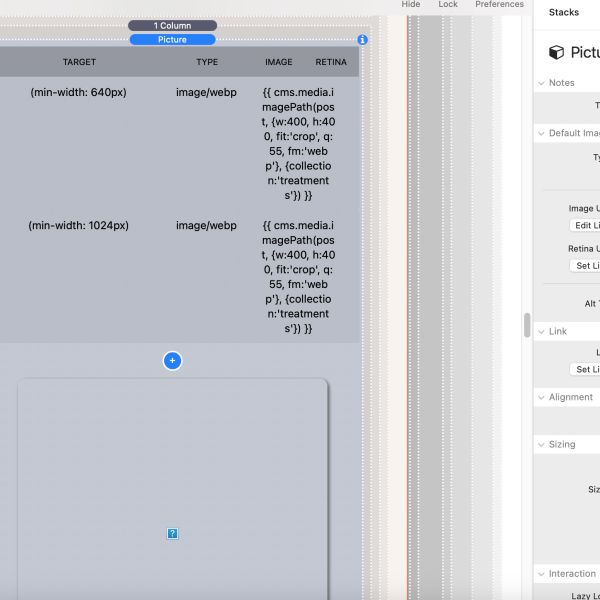Collapse the Notes section
The height and width of the screenshot is (600, 600).
point(541,83)
